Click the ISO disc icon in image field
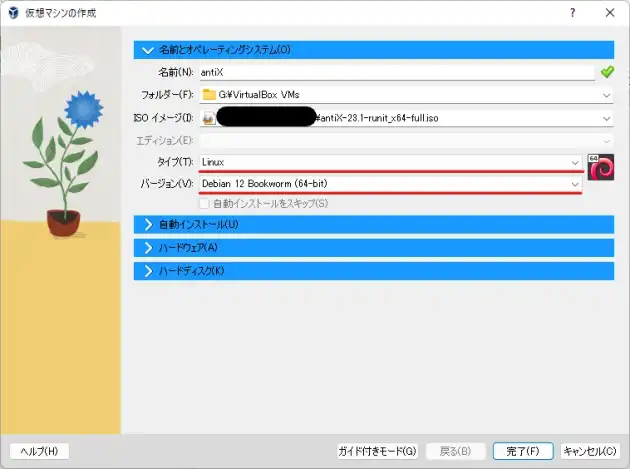This screenshot has height=469, width=630. 208,118
